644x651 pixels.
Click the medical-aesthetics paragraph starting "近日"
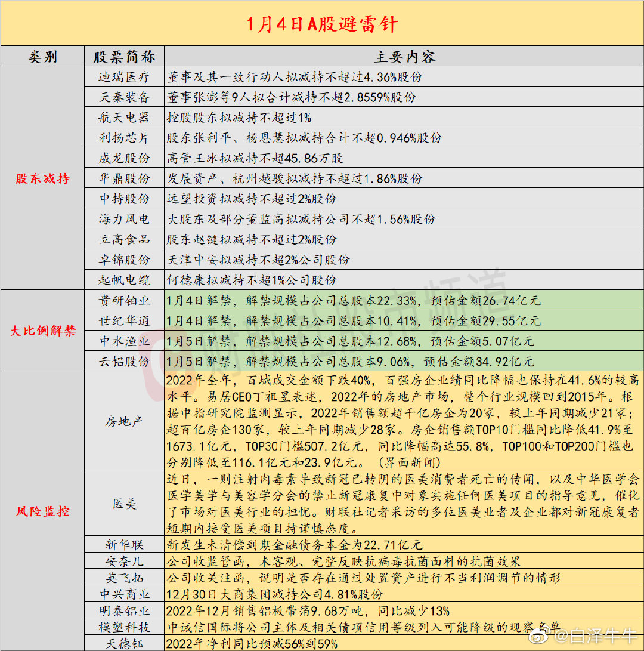tap(403, 504)
